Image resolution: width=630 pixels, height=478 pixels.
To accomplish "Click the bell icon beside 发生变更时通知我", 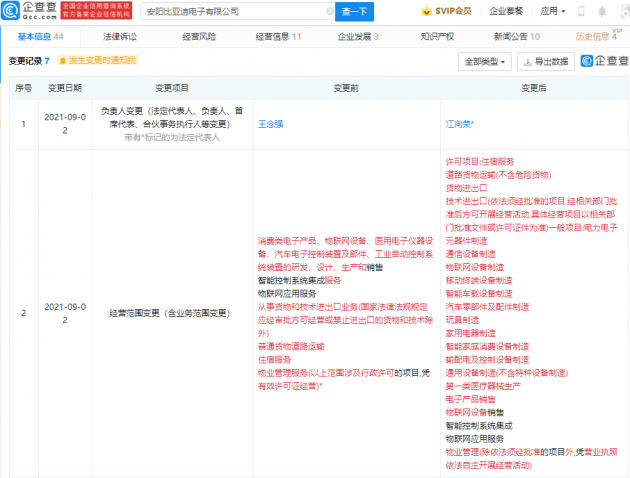I will pyautogui.click(x=63, y=61).
